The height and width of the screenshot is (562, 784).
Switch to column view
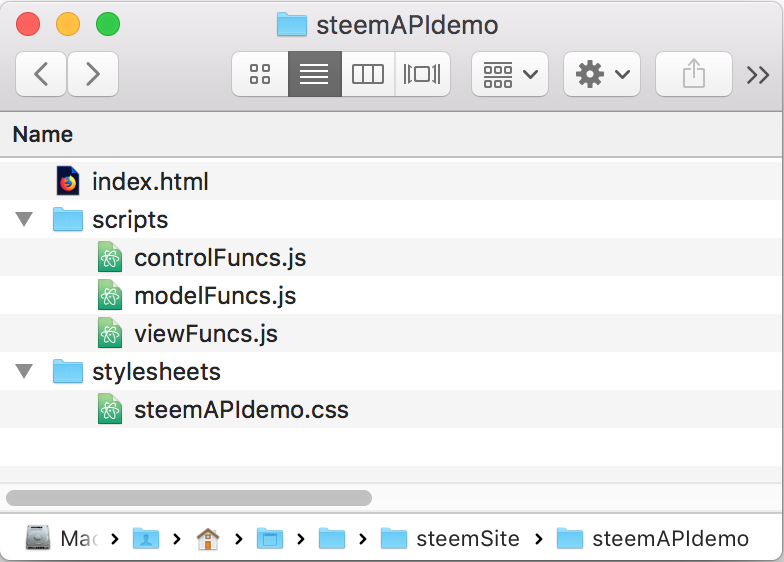(368, 74)
